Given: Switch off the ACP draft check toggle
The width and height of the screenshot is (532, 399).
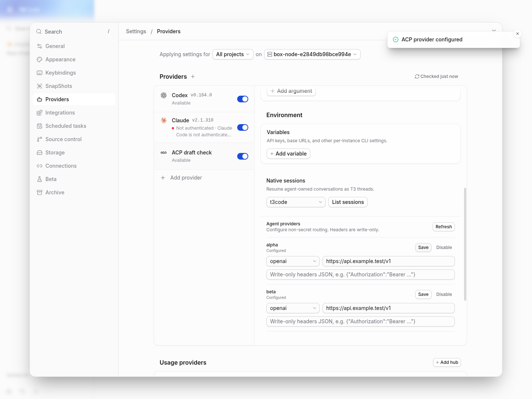Looking at the screenshot, I should click(243, 156).
